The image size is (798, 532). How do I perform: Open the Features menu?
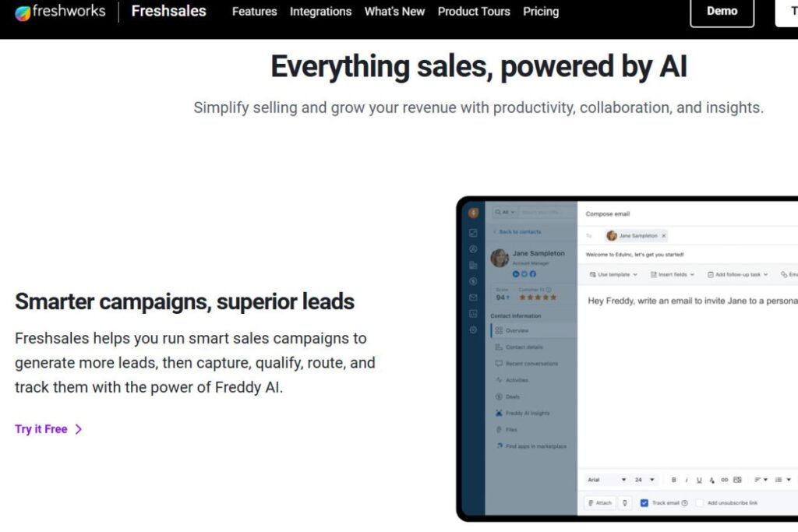[254, 12]
